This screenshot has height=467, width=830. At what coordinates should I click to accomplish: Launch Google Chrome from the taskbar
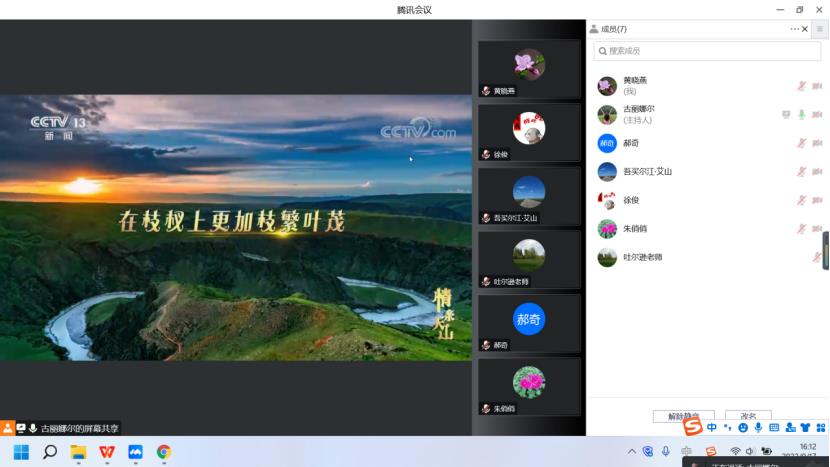(x=163, y=452)
